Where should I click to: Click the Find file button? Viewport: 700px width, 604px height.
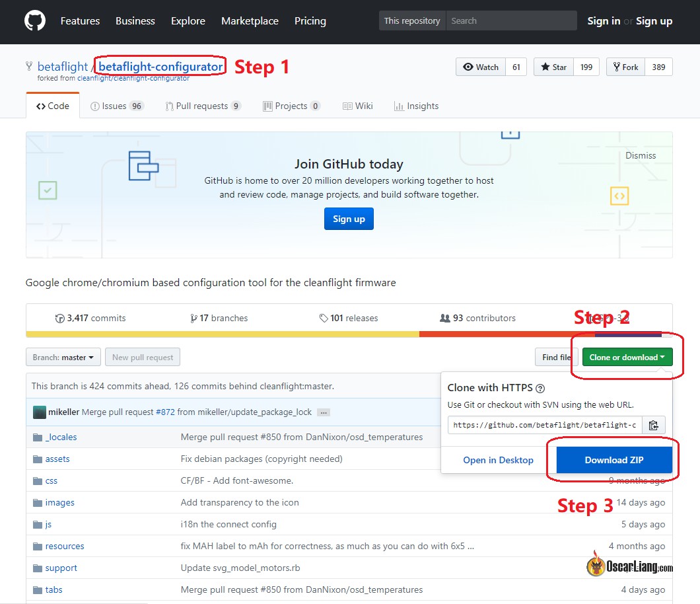click(556, 357)
